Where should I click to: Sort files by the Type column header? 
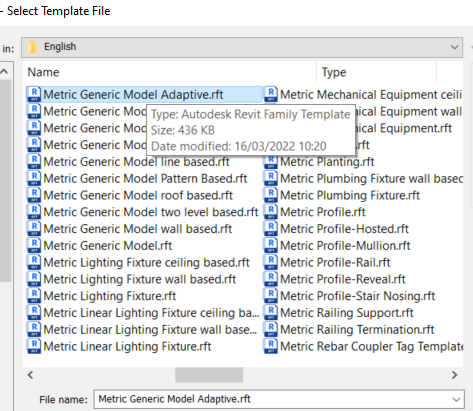point(334,72)
